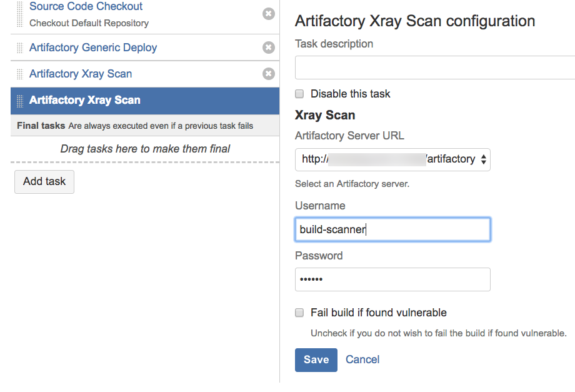Screen dimensions: 575x392
Task: Click drag handle of selected Xray Scan task
Action: click(20, 100)
